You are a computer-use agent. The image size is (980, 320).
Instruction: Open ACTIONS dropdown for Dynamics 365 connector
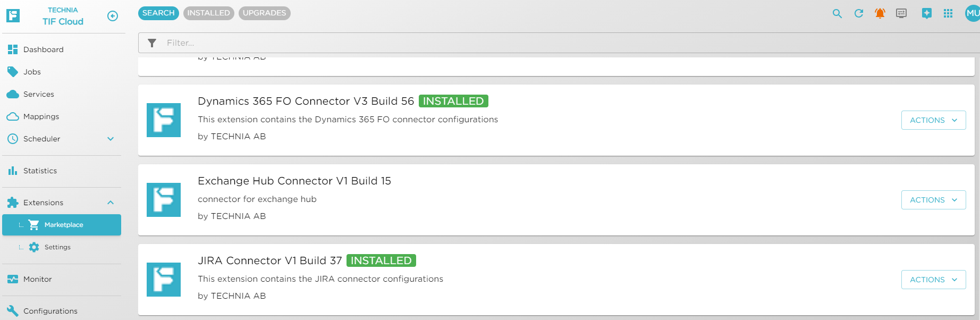(x=933, y=120)
